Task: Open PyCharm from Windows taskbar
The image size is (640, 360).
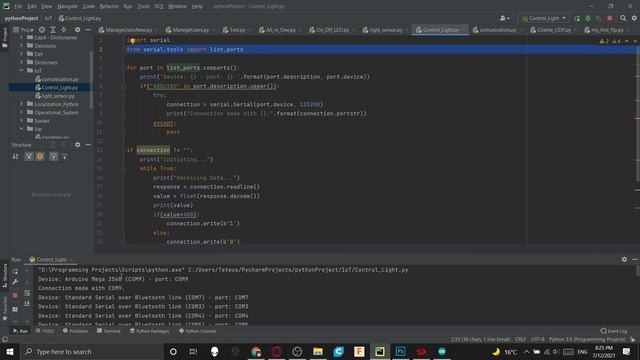Action: pos(380,351)
